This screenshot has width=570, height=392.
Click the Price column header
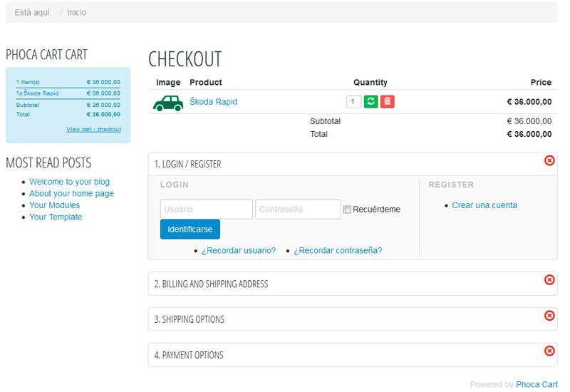point(541,82)
